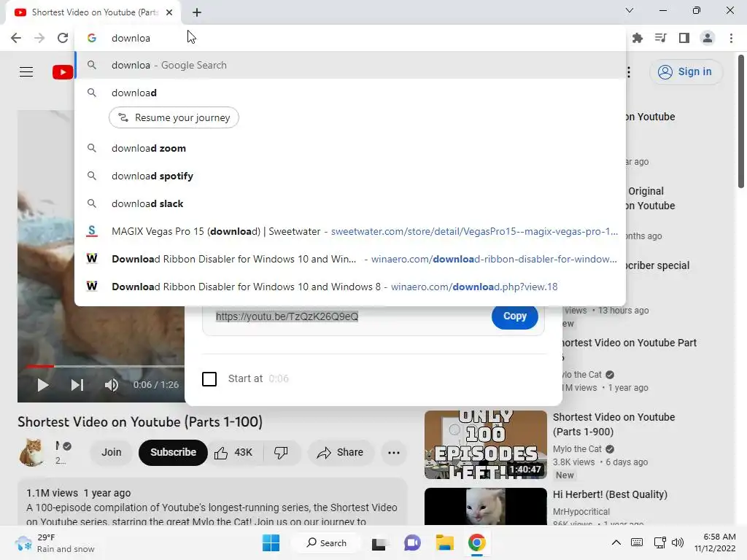Select the youtu.be share link field

pos(287,316)
